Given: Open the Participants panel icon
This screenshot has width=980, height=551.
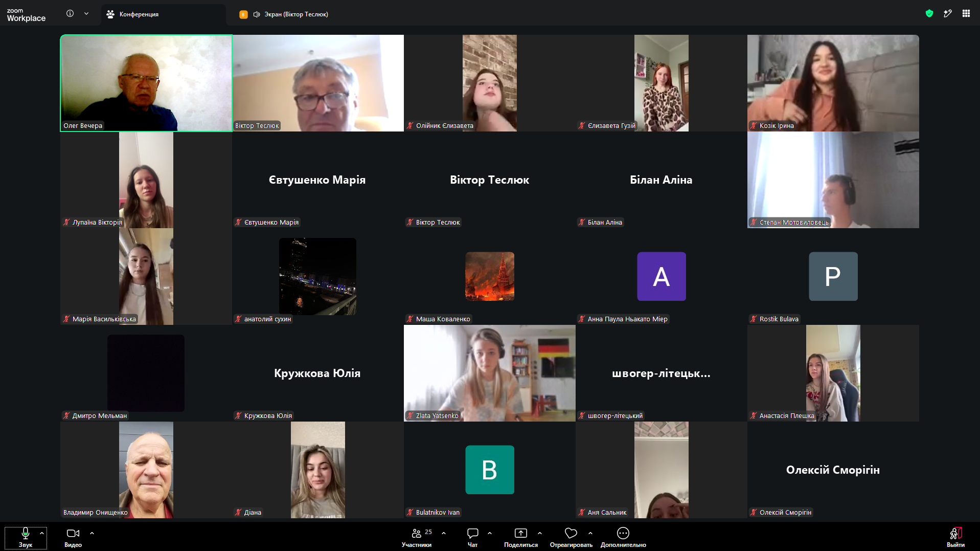Looking at the screenshot, I should coord(417,533).
